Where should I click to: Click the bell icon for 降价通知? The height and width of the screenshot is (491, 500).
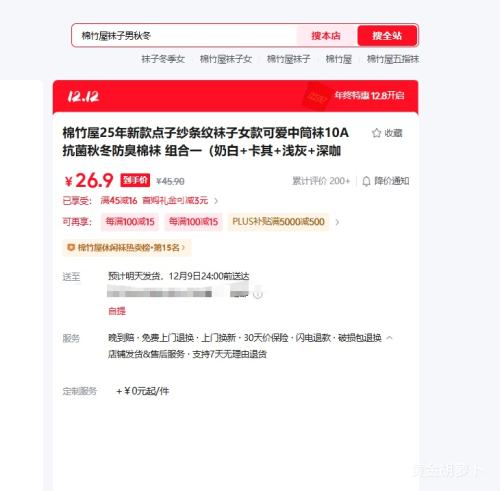click(366, 181)
